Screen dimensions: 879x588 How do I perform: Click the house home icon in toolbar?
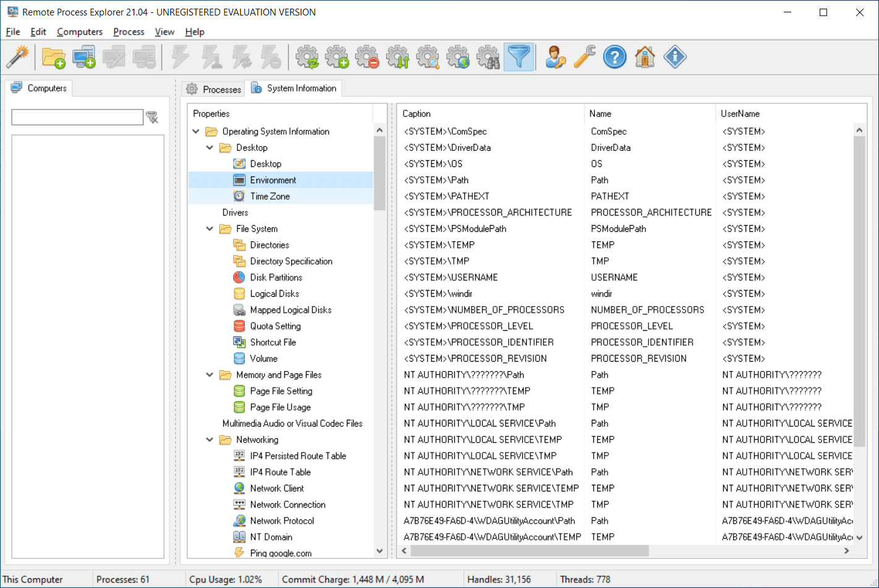click(645, 57)
